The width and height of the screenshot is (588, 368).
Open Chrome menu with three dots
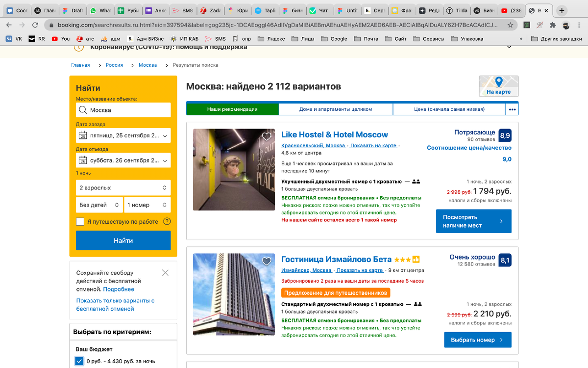pyautogui.click(x=580, y=25)
